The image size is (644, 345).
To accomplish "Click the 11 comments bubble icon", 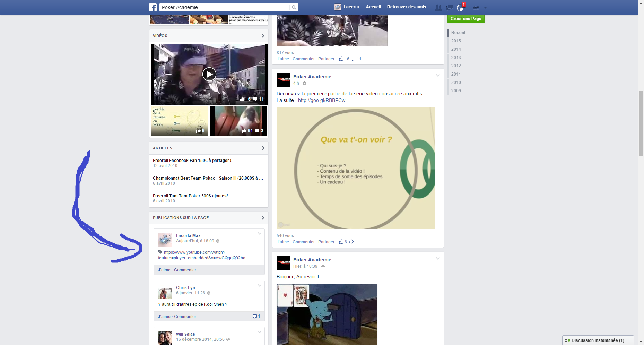I will click(353, 59).
